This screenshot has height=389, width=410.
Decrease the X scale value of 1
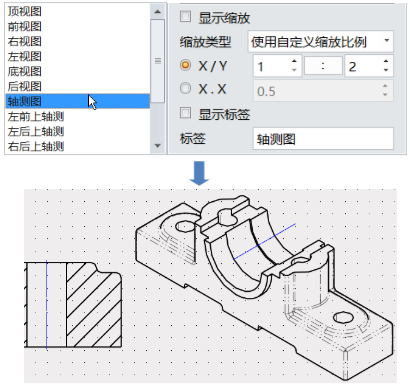pyautogui.click(x=294, y=70)
